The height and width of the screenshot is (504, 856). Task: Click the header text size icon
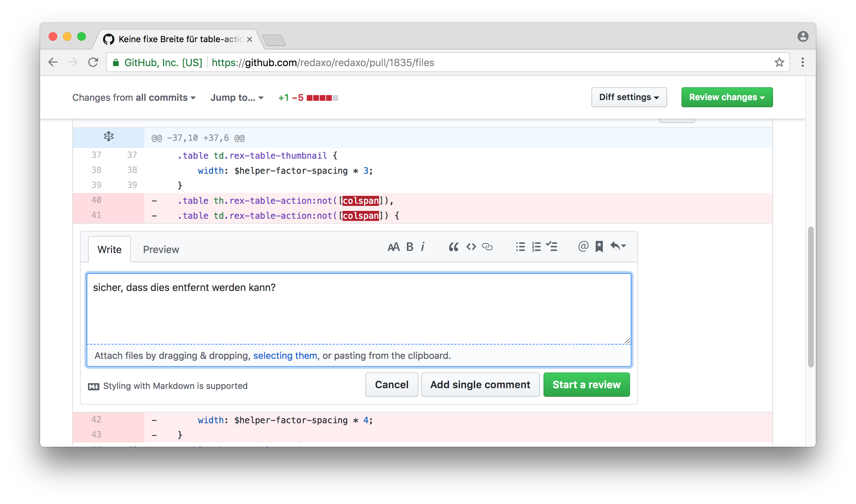tap(393, 247)
